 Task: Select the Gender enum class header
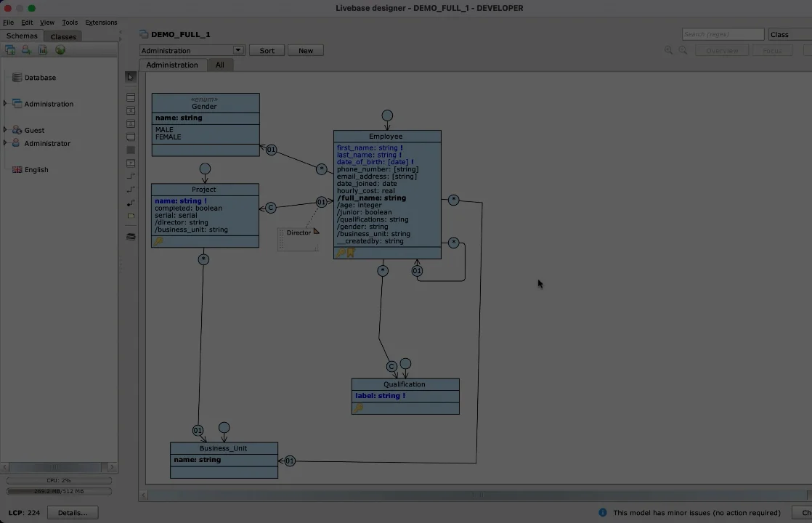206,103
